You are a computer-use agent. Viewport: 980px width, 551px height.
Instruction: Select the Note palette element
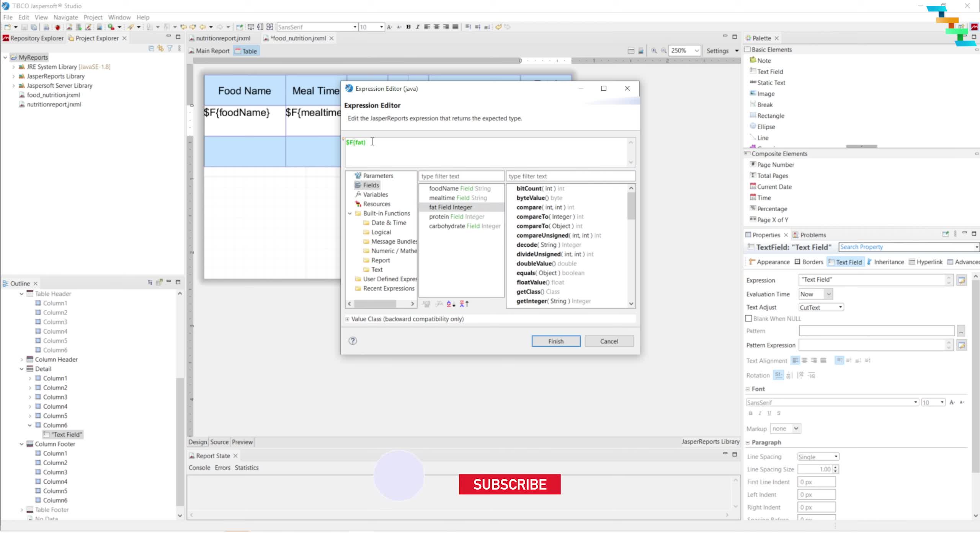(760, 60)
